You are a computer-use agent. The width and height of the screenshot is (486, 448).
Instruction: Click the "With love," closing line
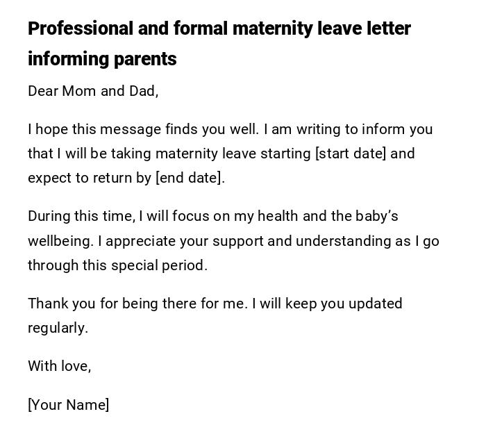(59, 366)
